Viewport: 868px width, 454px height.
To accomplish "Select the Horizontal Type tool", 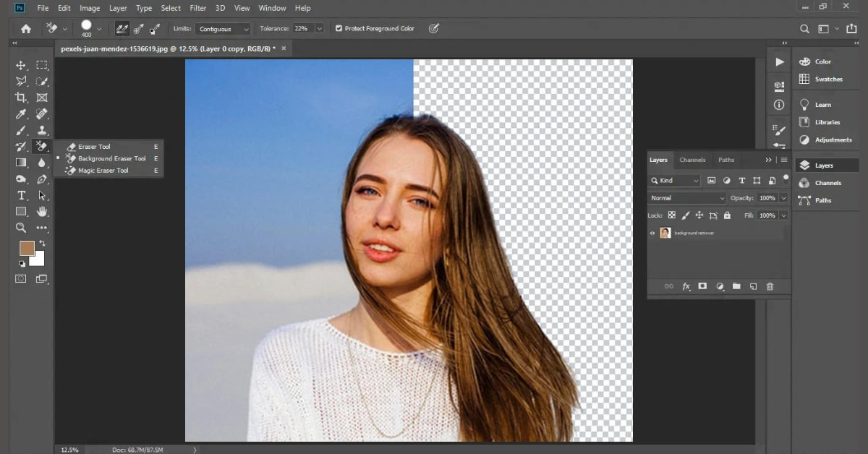I will (21, 195).
